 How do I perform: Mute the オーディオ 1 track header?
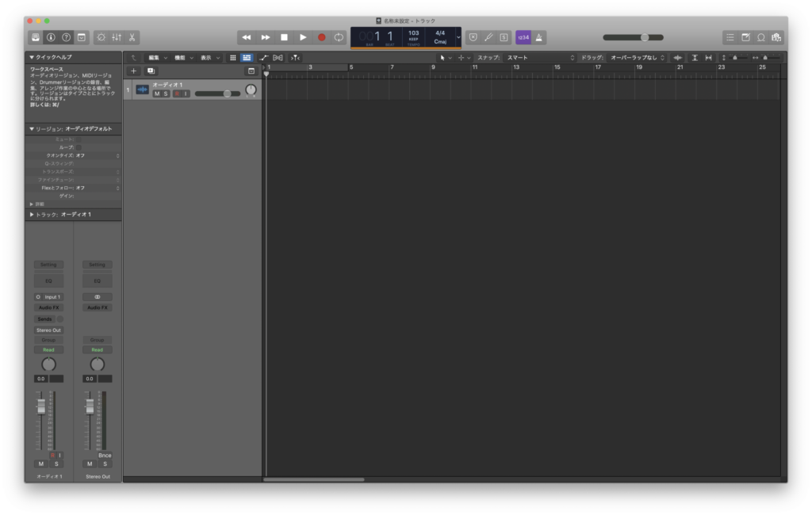[157, 93]
